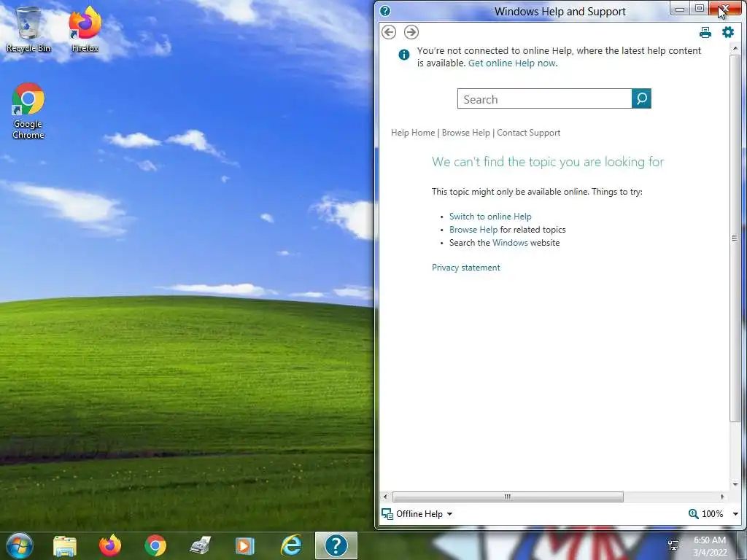This screenshot has height=560, width=747.
Task: Click the Offline Help connection icon
Action: tap(387, 514)
